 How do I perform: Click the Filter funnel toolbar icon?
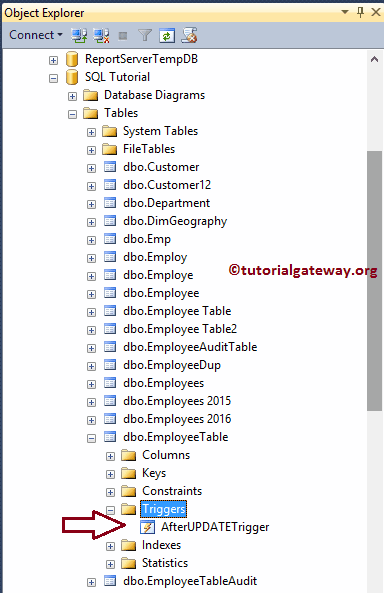tap(145, 36)
